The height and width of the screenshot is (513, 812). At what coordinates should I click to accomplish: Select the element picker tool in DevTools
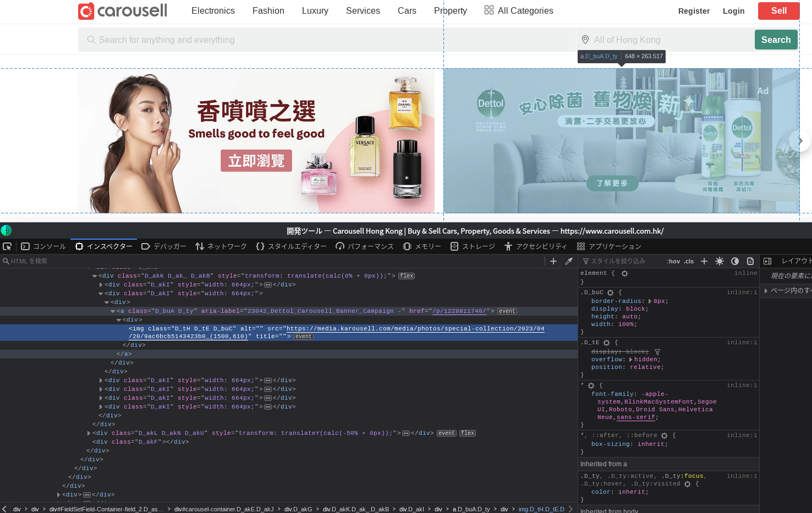click(7, 246)
